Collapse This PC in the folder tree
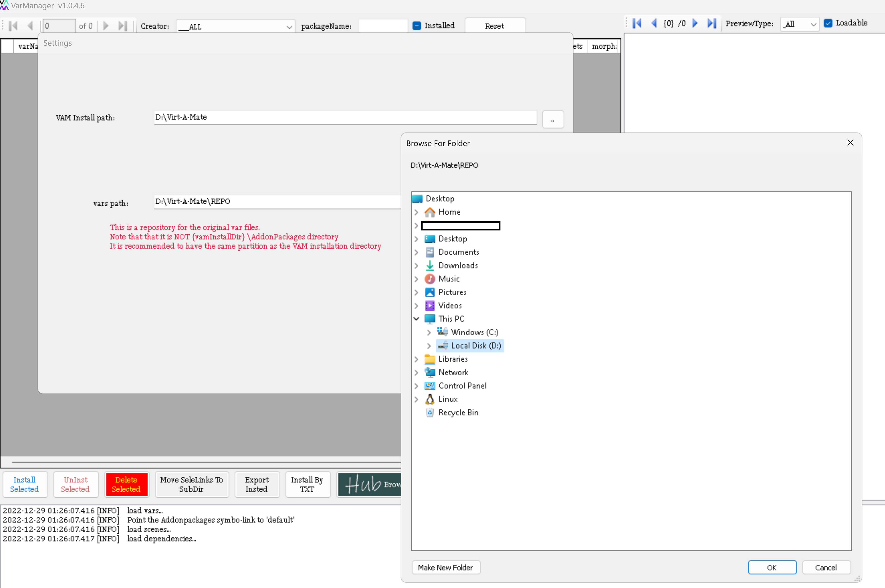 pyautogui.click(x=416, y=318)
